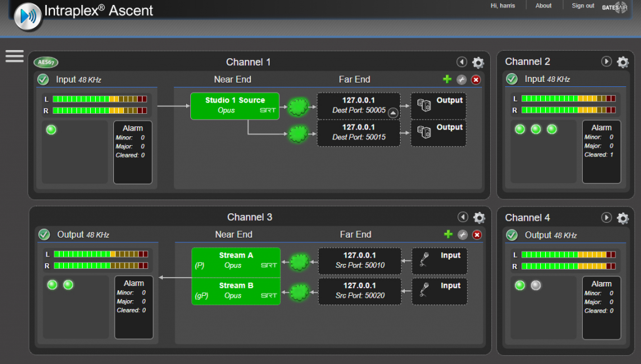641x364 pixels.
Task: Open the hamburger menu on the left
Action: click(14, 56)
